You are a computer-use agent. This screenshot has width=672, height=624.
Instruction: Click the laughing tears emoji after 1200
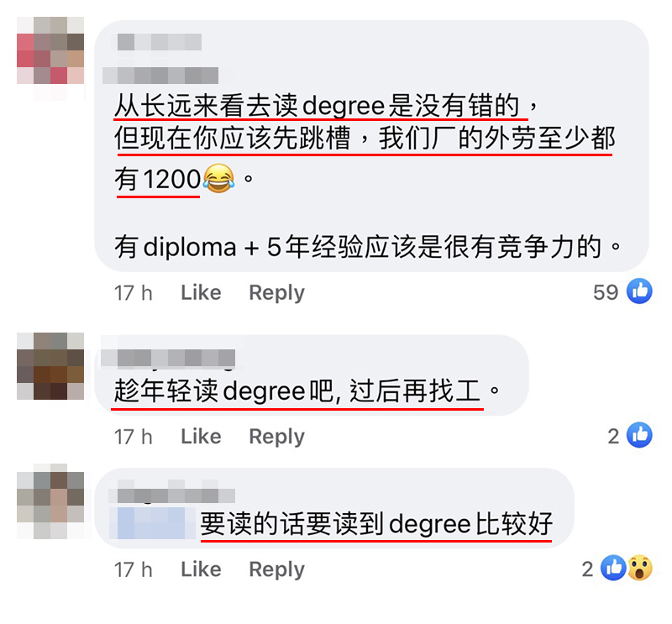tap(219, 178)
